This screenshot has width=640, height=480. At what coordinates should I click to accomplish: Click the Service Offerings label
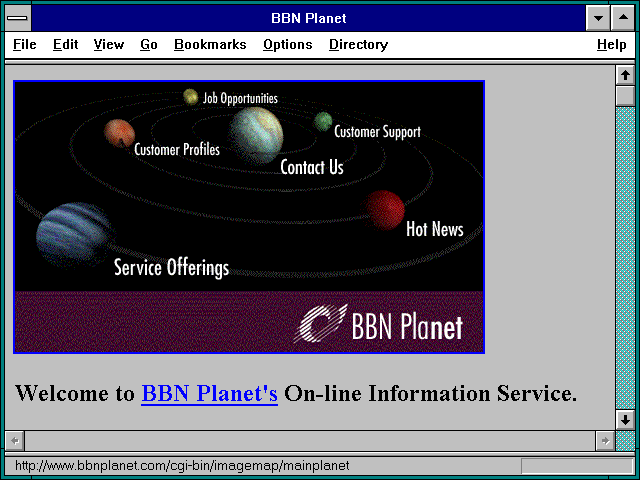point(171,268)
